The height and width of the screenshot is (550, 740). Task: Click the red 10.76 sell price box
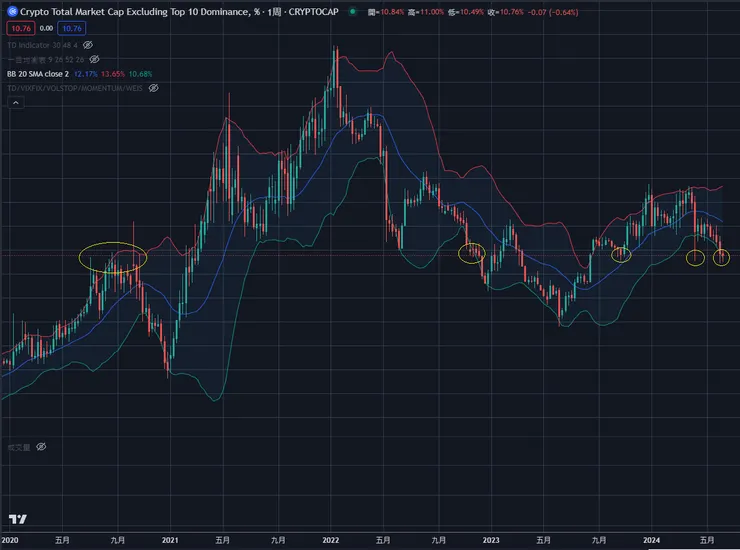[21, 28]
